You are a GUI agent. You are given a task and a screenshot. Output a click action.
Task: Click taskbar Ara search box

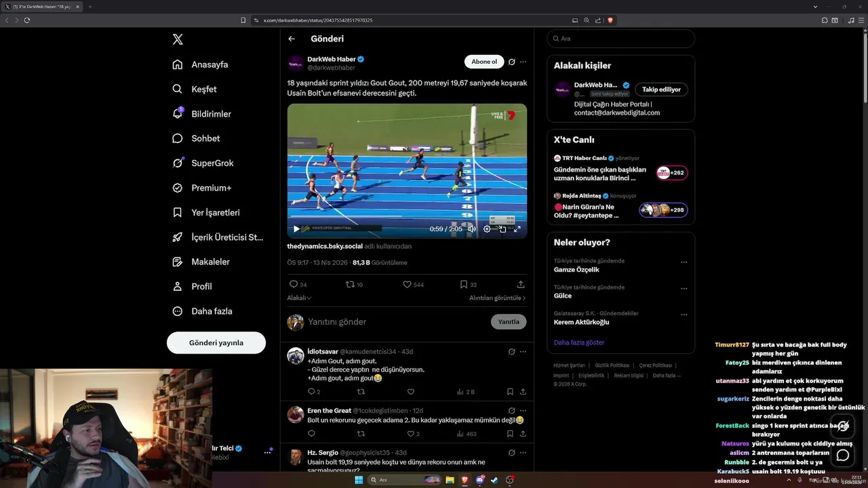(x=405, y=480)
